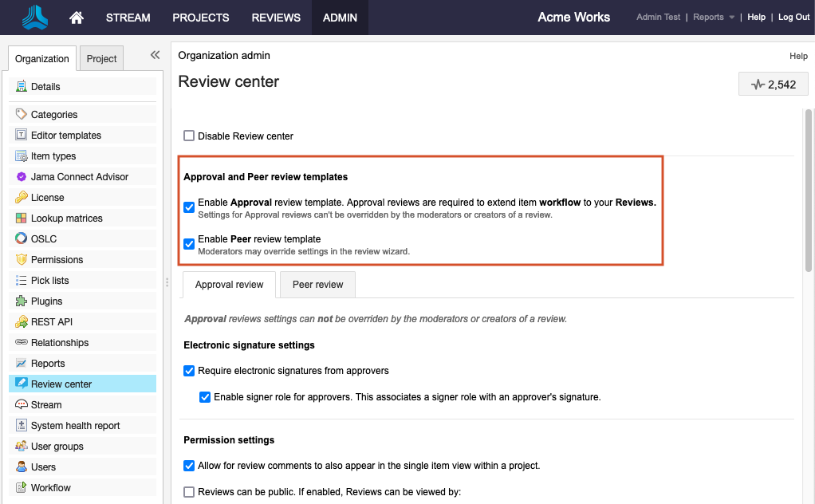The height and width of the screenshot is (504, 815).
Task: Click the License key icon
Action: click(22, 198)
